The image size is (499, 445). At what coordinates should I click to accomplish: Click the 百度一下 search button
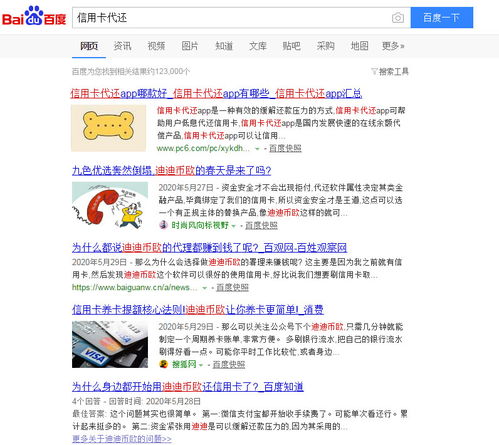tap(442, 17)
